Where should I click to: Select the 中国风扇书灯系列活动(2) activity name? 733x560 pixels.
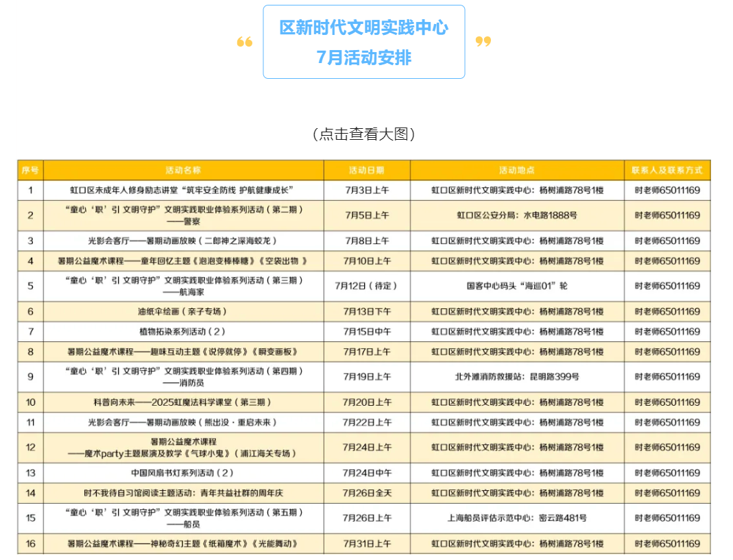click(182, 473)
